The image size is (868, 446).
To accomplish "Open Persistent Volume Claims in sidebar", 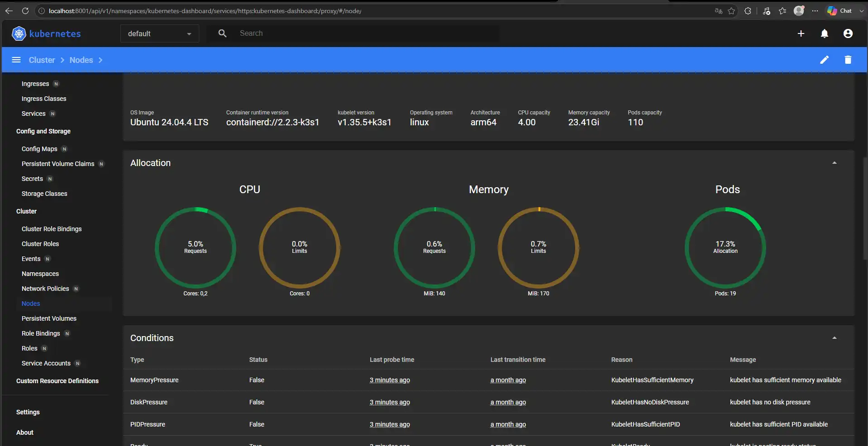I will point(58,164).
